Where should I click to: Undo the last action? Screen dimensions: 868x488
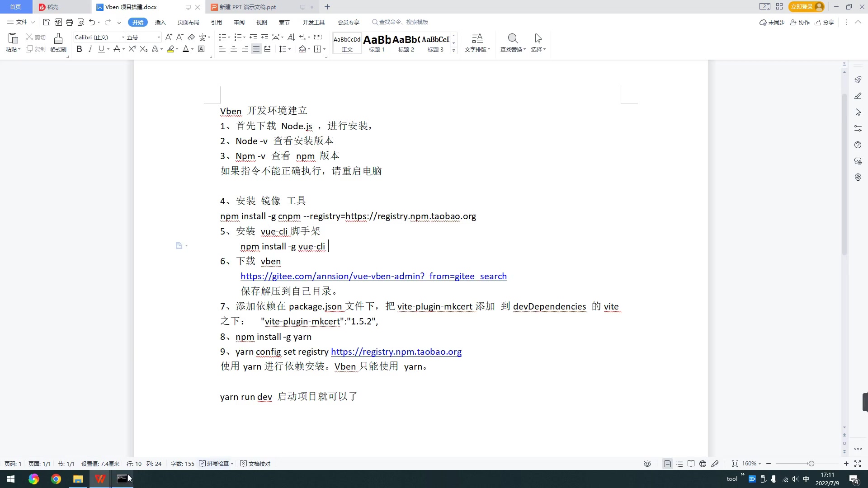[x=92, y=22]
